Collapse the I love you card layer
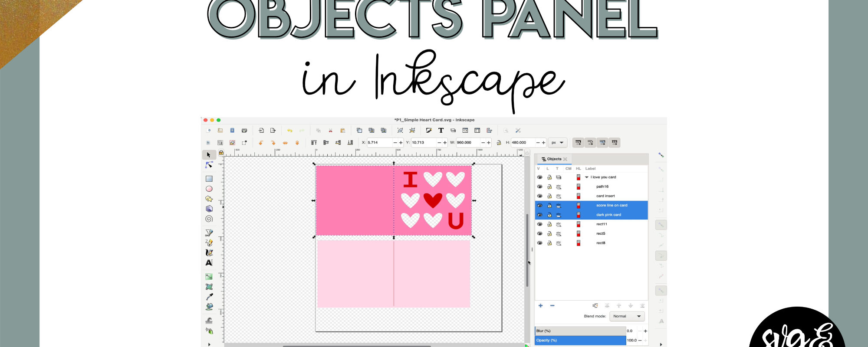 click(587, 177)
